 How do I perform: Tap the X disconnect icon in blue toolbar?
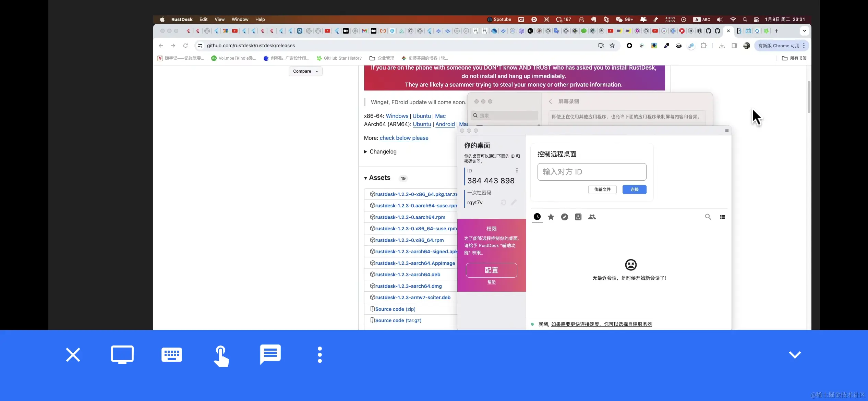tap(73, 355)
